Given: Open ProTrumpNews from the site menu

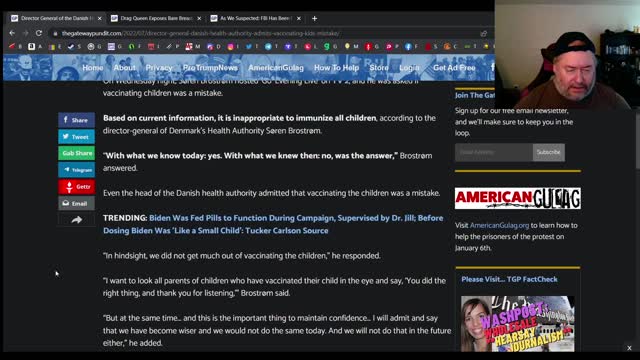Looking at the screenshot, I should [x=210, y=68].
